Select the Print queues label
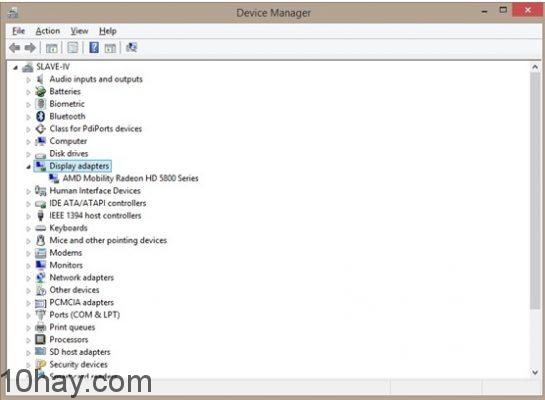Viewport: 545px width, 400px height. (x=72, y=327)
